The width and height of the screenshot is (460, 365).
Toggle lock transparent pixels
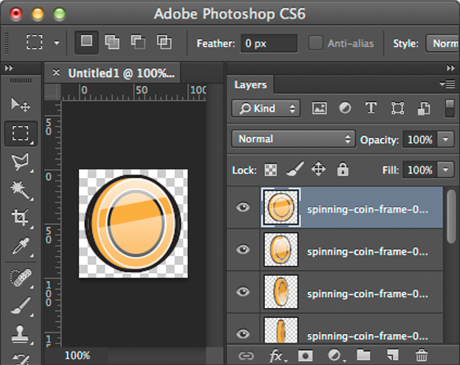(271, 170)
